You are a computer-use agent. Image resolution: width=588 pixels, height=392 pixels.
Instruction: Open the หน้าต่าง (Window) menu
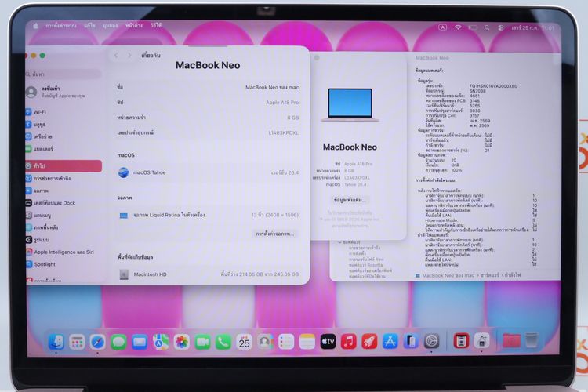(134, 26)
